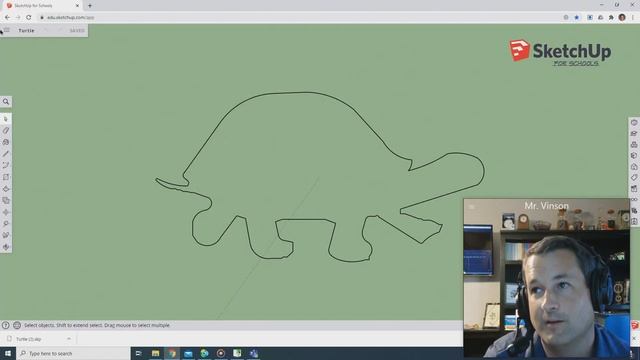Screen dimensions: 640x360
Task: Open the Instructor graduation-cap panel
Action: [634, 133]
